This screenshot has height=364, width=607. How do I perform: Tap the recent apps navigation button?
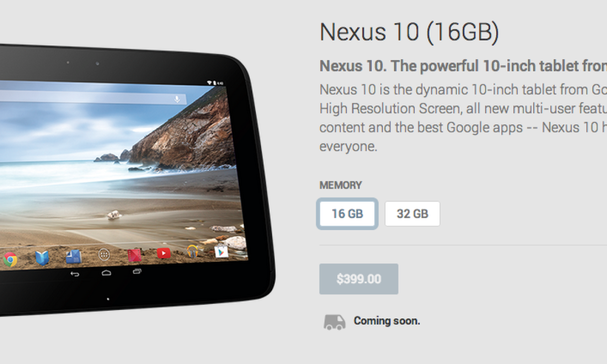coord(137,271)
